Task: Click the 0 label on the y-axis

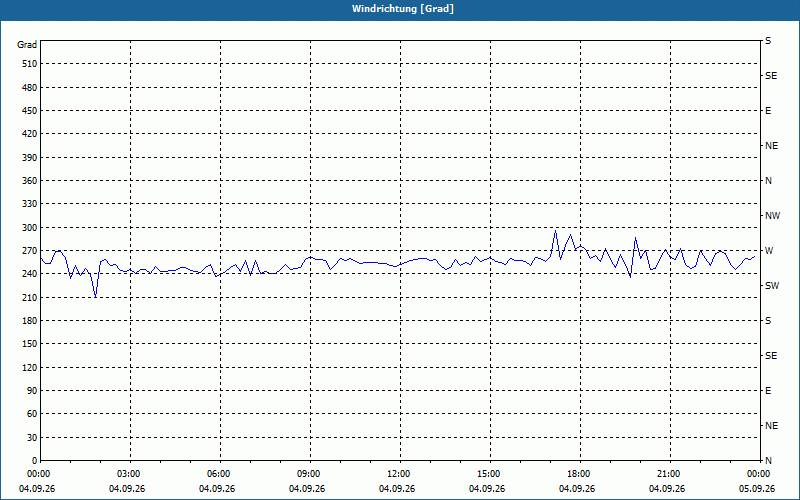Action: tap(34, 460)
